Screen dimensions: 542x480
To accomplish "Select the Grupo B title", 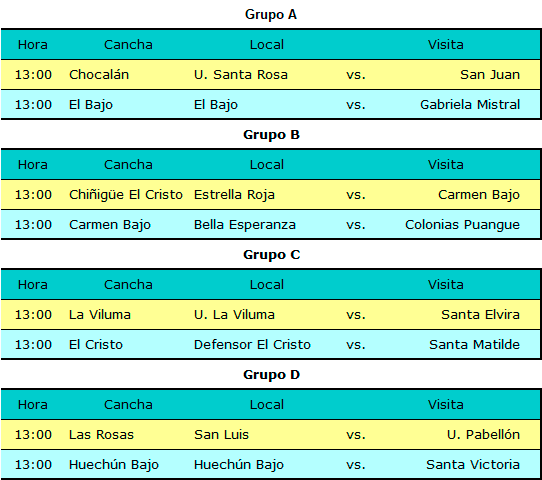I will (271, 135).
